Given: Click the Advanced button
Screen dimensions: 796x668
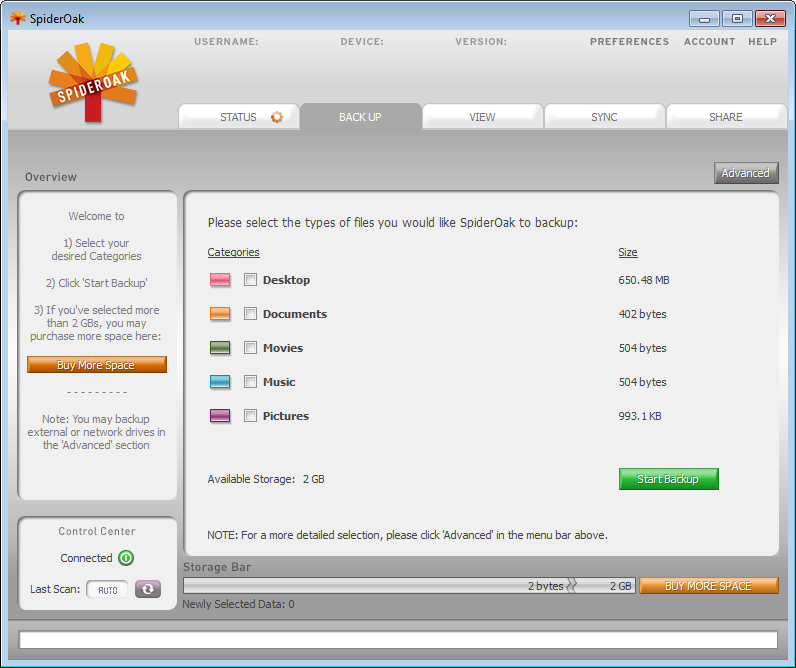Looking at the screenshot, I should [745, 173].
